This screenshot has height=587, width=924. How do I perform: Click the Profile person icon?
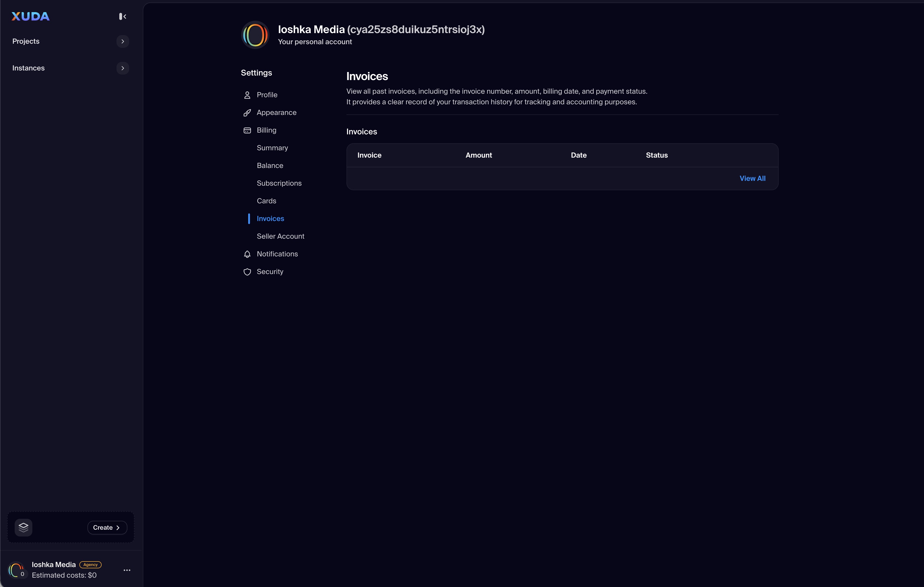[247, 95]
